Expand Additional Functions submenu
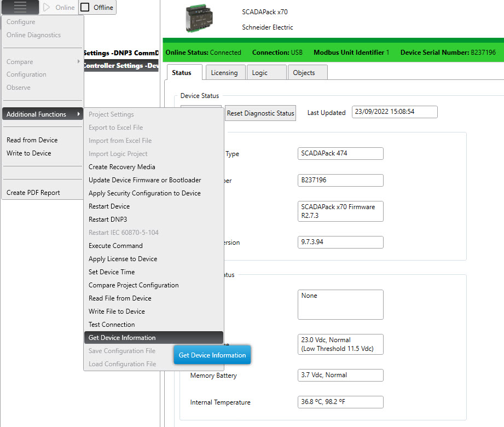This screenshot has width=504, height=427. click(x=43, y=114)
